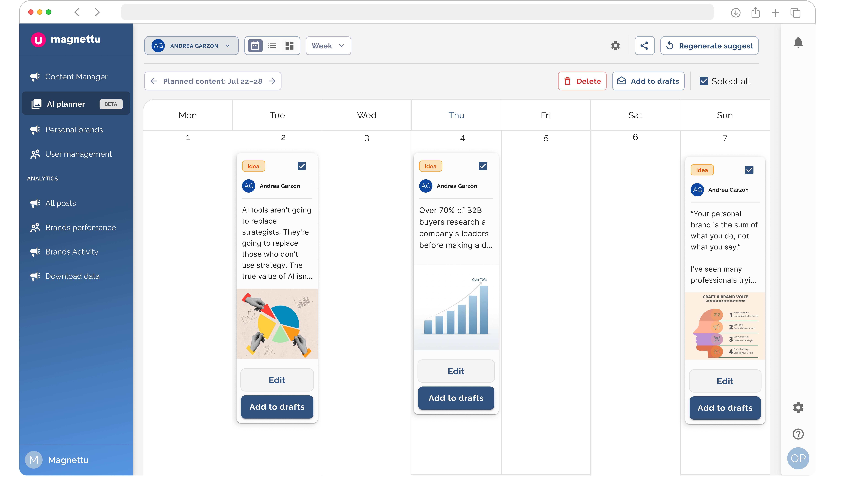Uncheck the Thursday idea card checkbox
The width and height of the screenshot is (845, 504).
point(482,166)
